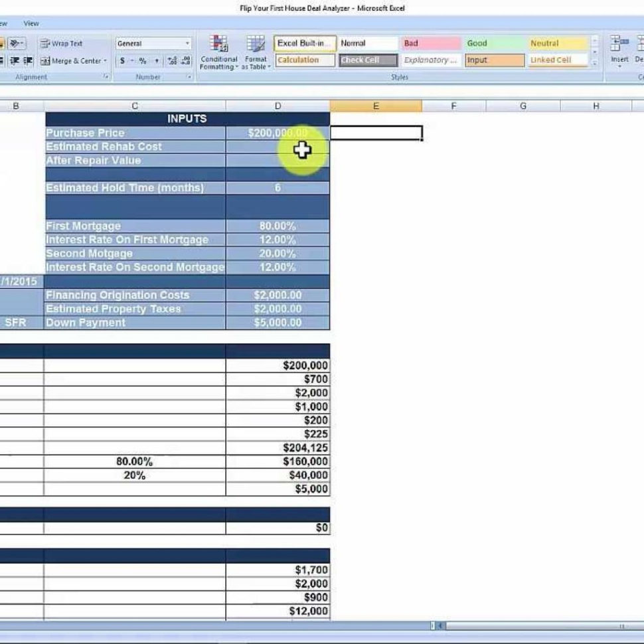Apply the Check Cell style

pos(368,60)
